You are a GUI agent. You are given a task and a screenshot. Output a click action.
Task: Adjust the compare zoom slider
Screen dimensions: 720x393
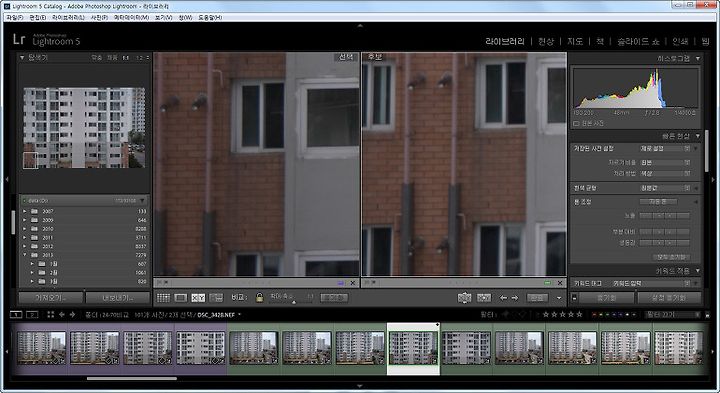294,302
